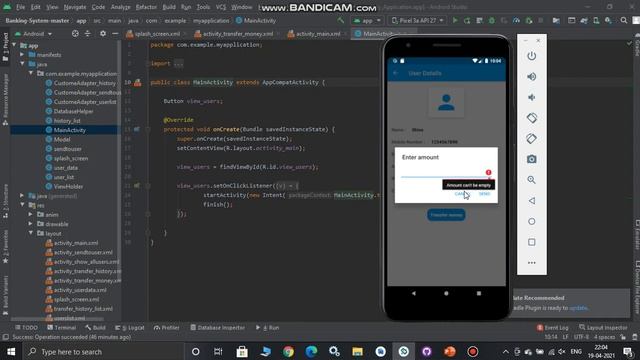
Task: Collapse the res folder
Action: coord(22,205)
